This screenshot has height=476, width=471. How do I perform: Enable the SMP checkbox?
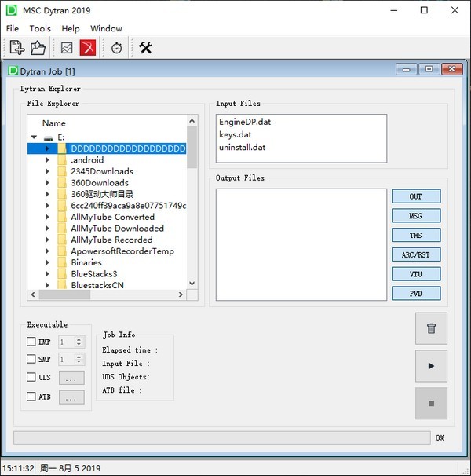pyautogui.click(x=31, y=359)
